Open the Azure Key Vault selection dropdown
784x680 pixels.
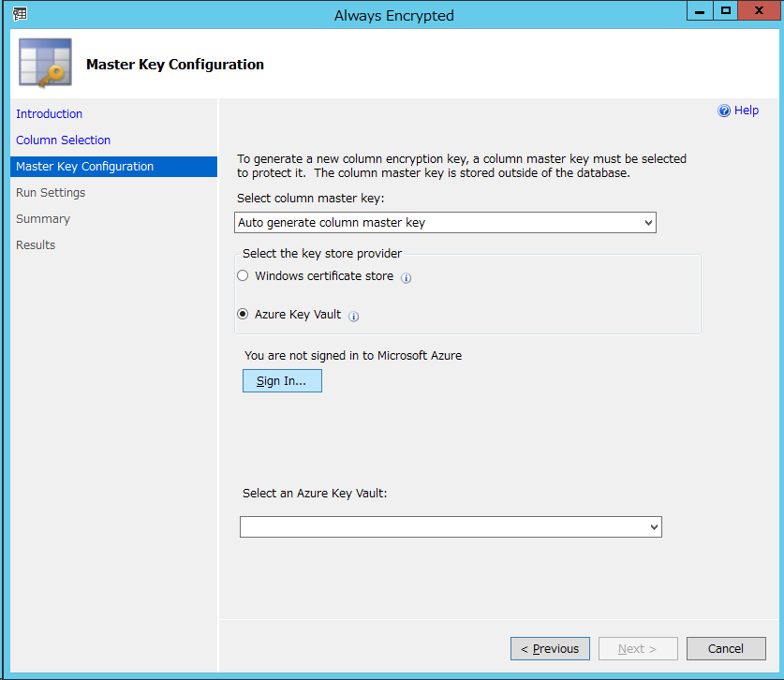pyautogui.click(x=653, y=526)
